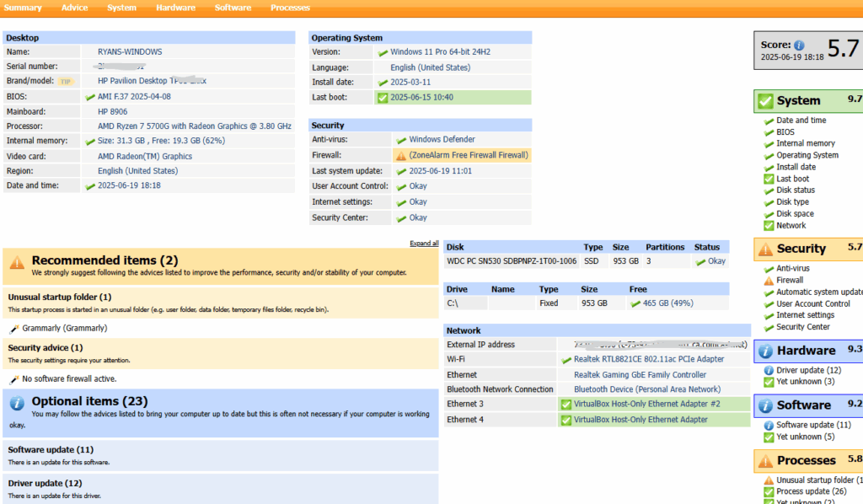Click the Expand all link

(x=424, y=244)
